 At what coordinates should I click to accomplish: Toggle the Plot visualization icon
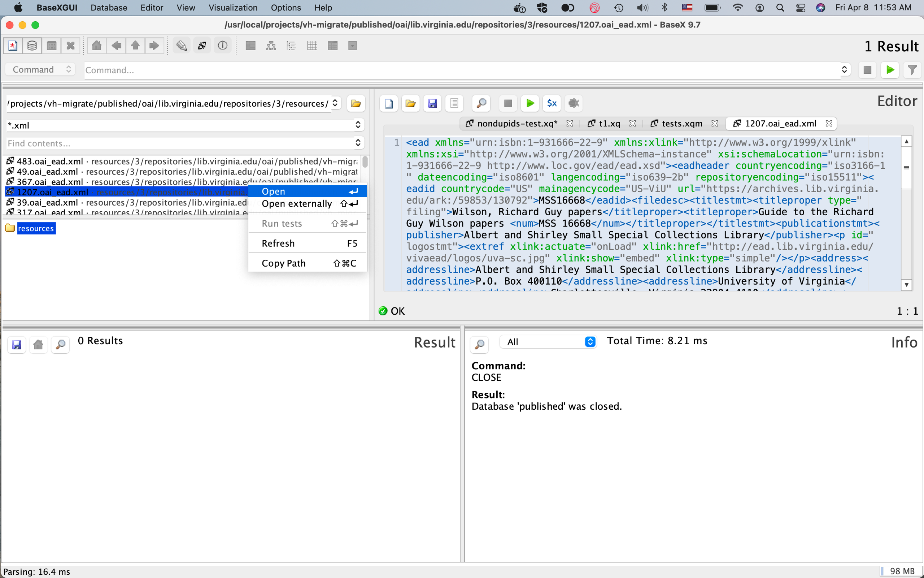[312, 46]
